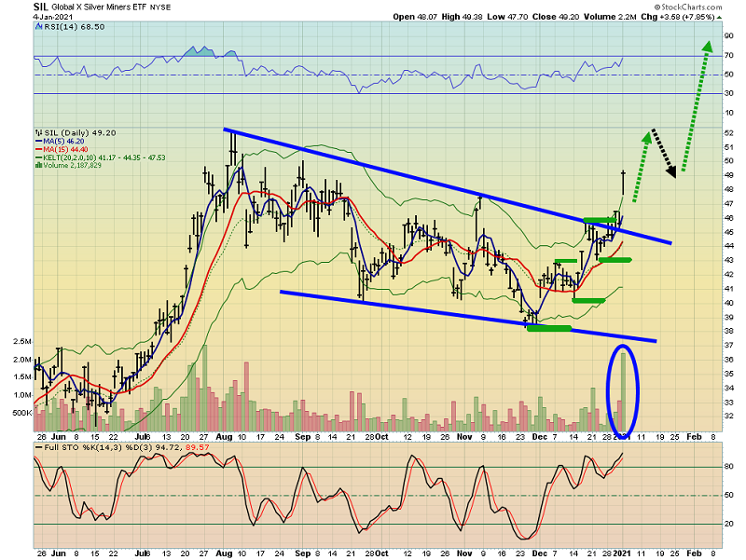Image resolution: width=746 pixels, height=560 pixels.
Task: Click RSI axis label 30
Action: [728, 94]
